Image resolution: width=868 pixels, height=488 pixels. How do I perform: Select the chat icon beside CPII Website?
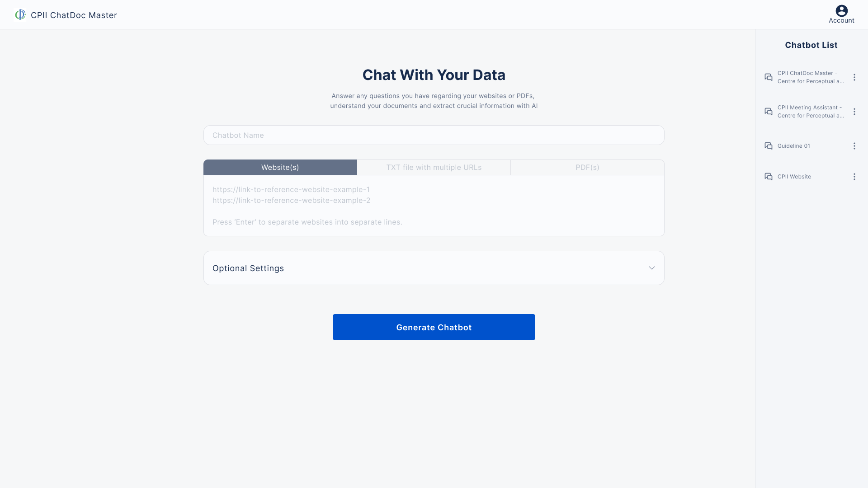pyautogui.click(x=769, y=177)
